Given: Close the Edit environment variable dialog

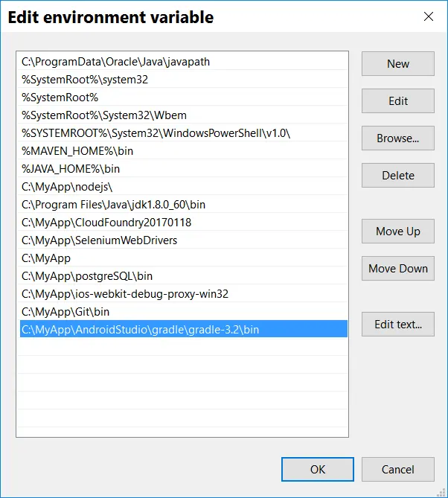Looking at the screenshot, I should coord(429,16).
